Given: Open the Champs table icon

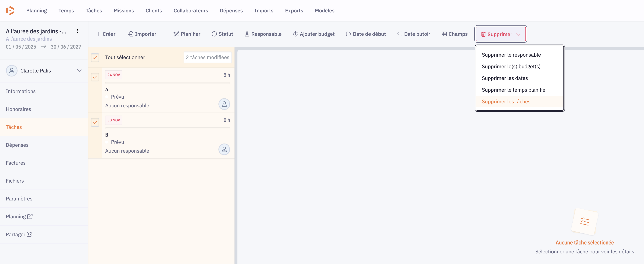Looking at the screenshot, I should tap(444, 34).
